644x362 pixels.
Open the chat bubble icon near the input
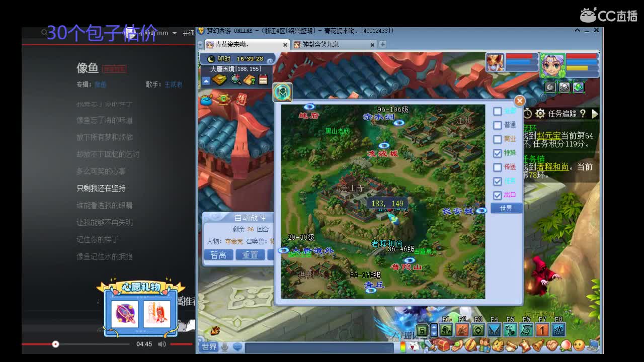click(237, 346)
